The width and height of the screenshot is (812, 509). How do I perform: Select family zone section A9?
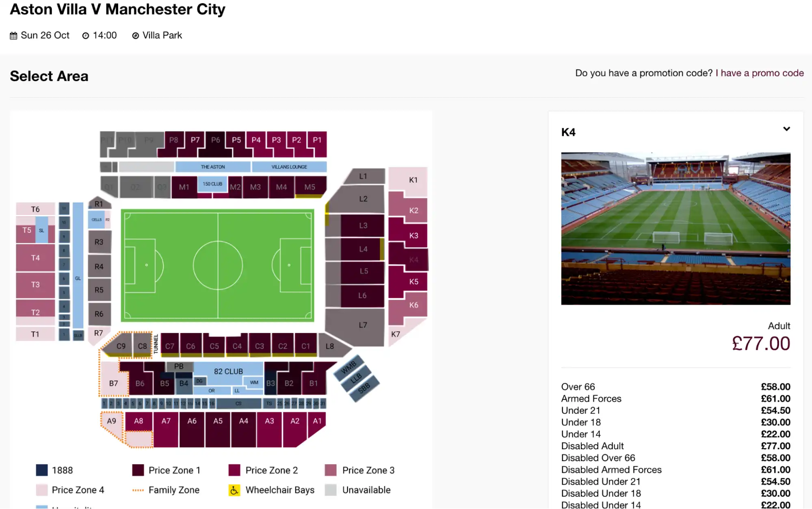click(111, 421)
